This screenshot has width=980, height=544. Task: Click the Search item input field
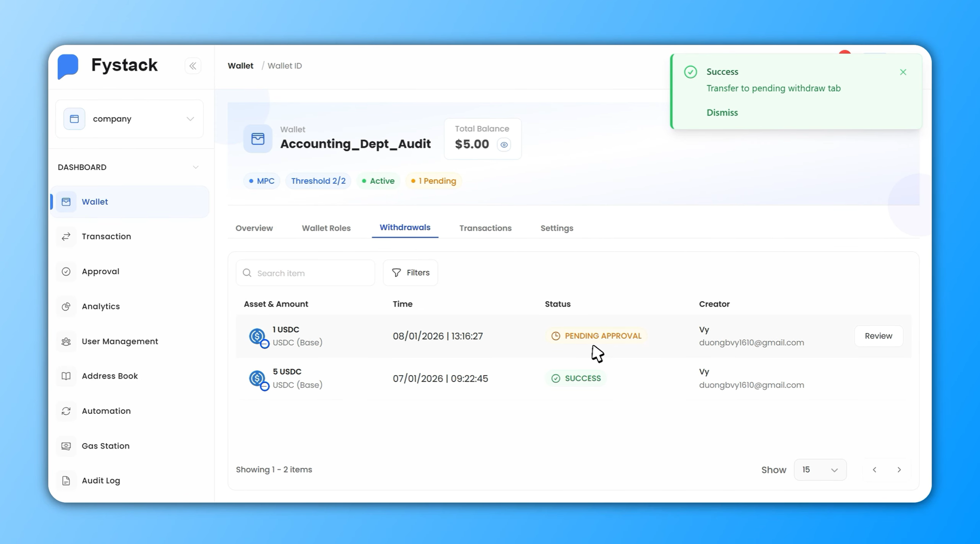point(305,273)
